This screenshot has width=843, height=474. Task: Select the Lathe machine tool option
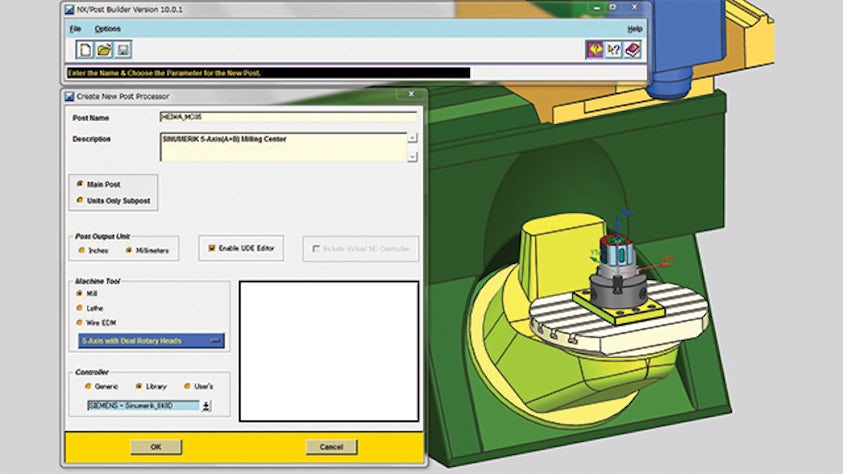pos(80,308)
